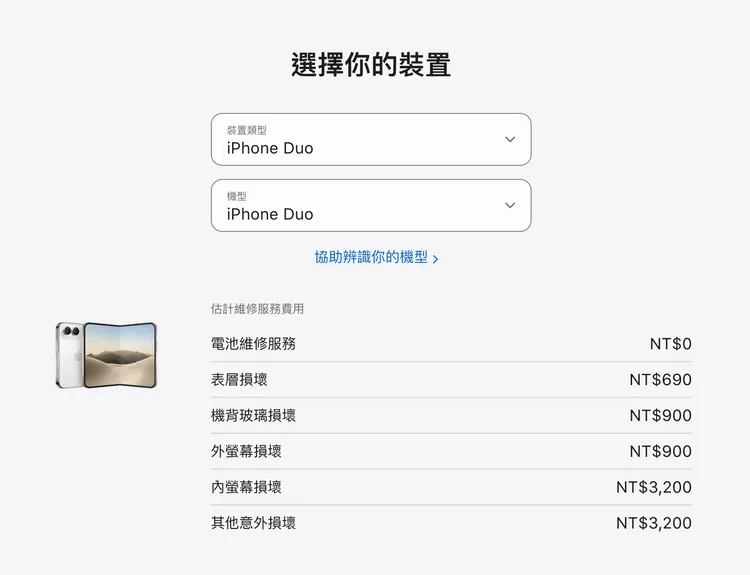Click the 內螢幕損壞 row label
750x575 pixels.
(x=246, y=487)
